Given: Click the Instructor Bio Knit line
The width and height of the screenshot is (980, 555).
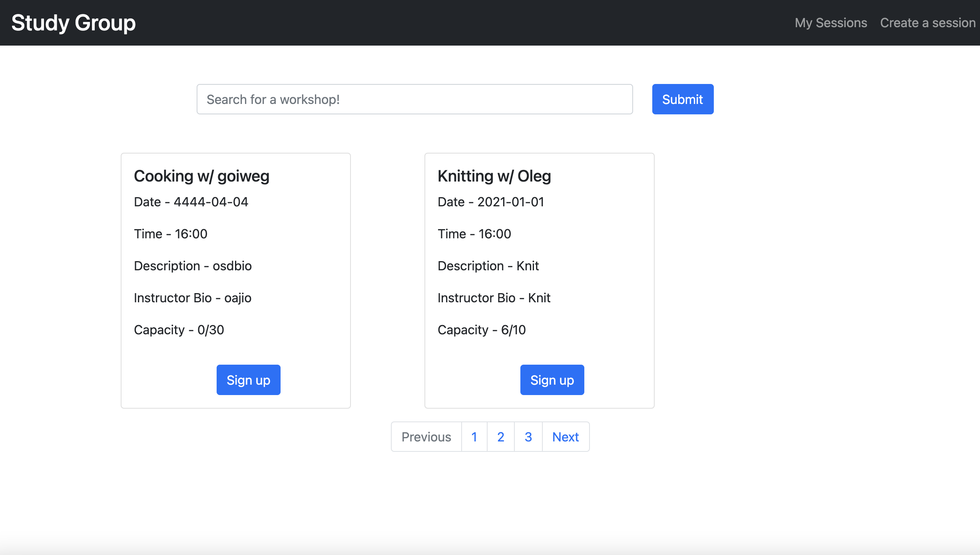Looking at the screenshot, I should (x=494, y=298).
